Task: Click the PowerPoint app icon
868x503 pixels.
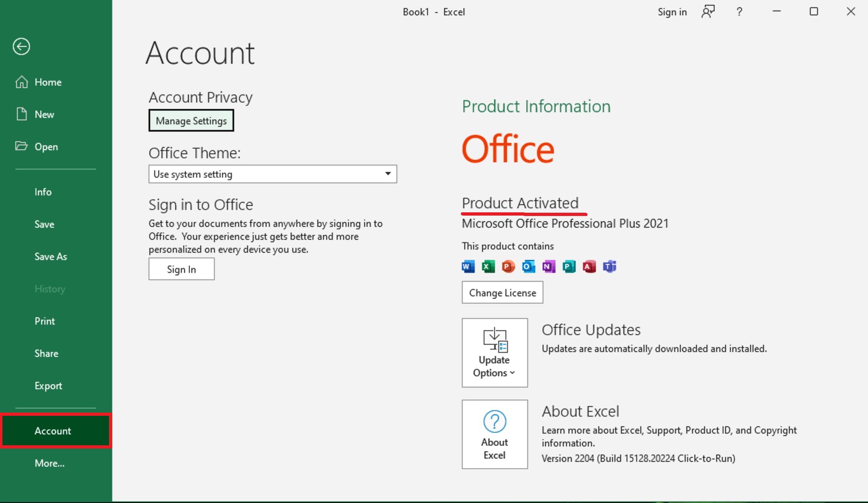Action: (508, 266)
